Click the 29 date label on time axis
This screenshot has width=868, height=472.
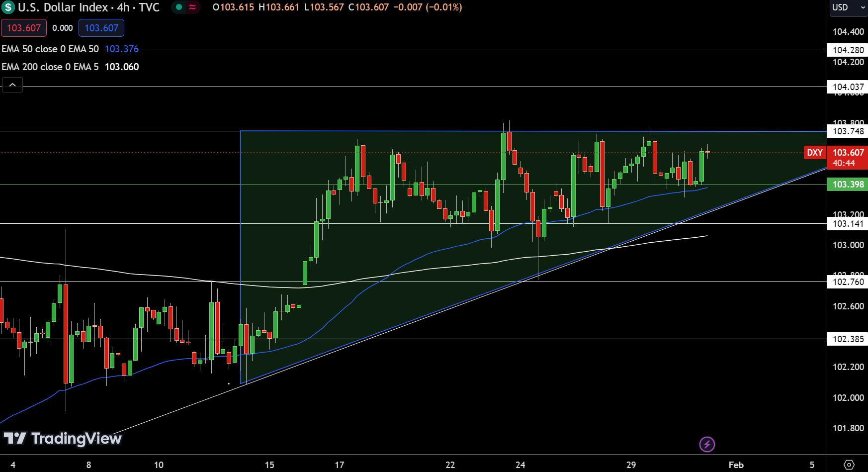pos(631,465)
